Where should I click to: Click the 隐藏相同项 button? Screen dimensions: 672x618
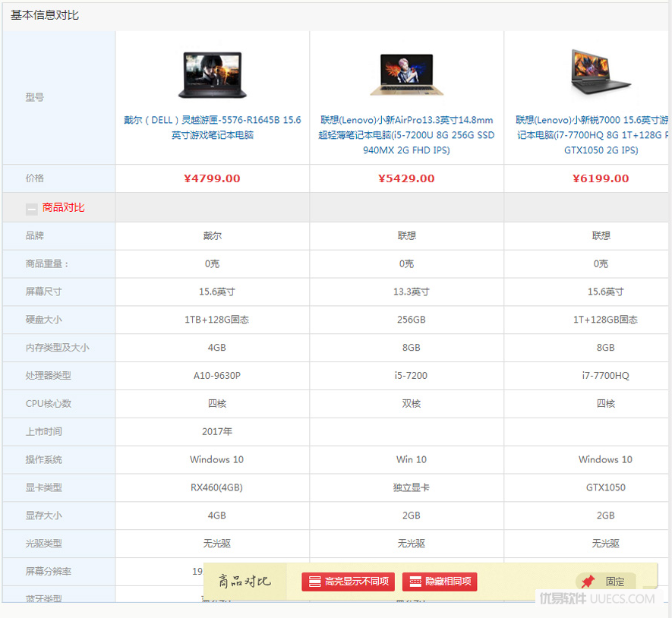[x=440, y=582]
